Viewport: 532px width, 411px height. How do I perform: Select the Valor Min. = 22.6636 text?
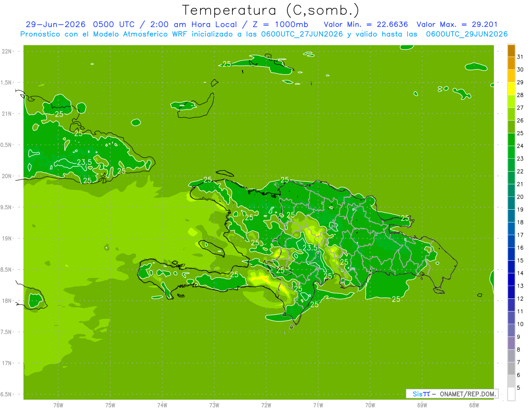[366, 24]
